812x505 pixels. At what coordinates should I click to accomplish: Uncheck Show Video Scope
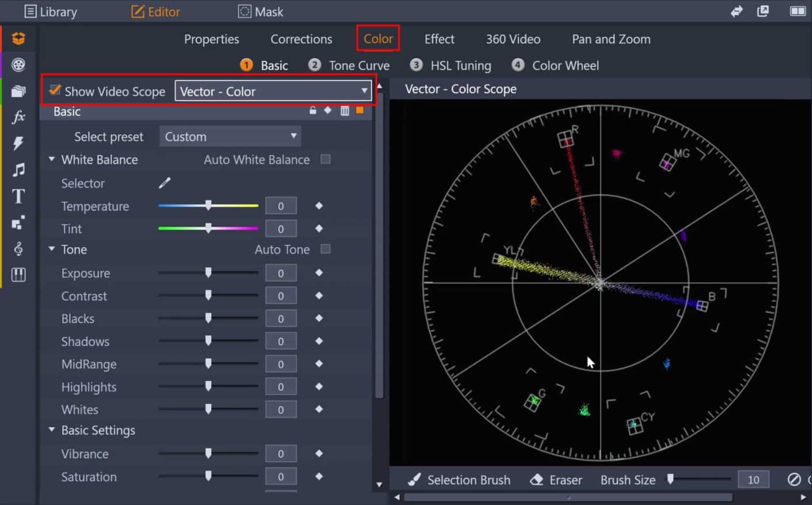coord(55,90)
